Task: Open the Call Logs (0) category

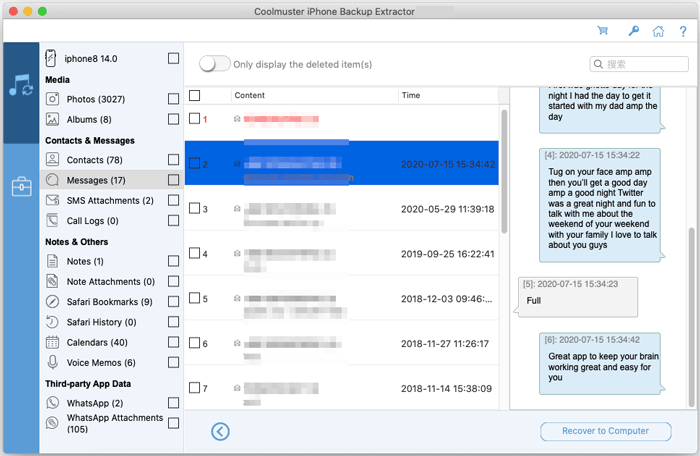Action: click(x=92, y=221)
